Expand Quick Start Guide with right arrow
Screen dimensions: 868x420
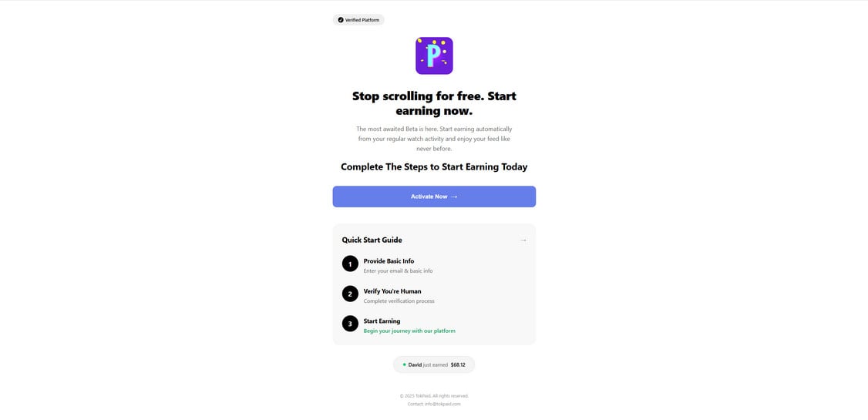coord(523,240)
